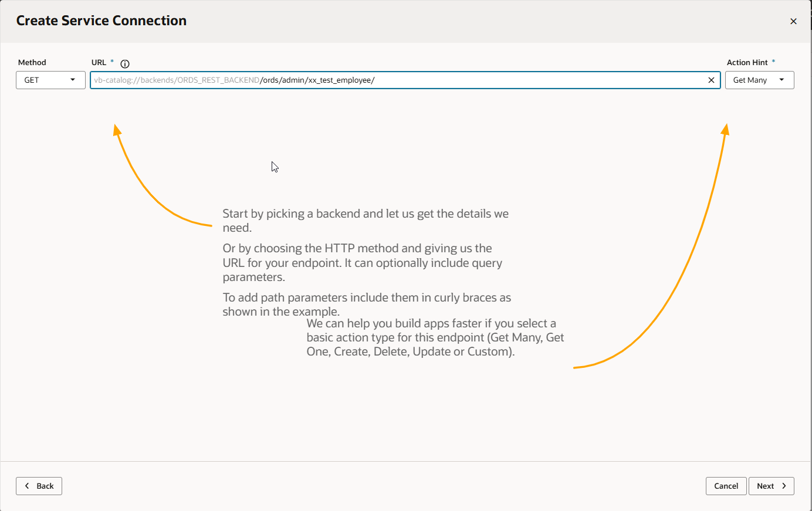Viewport: 812px width, 511px height.
Task: Expand the Action Hint arrow next to Get Many
Action: pos(781,80)
